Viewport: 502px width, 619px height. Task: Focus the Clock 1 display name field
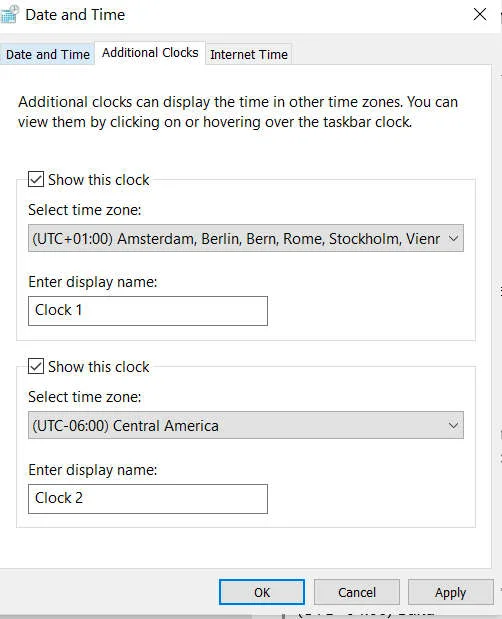pos(148,311)
